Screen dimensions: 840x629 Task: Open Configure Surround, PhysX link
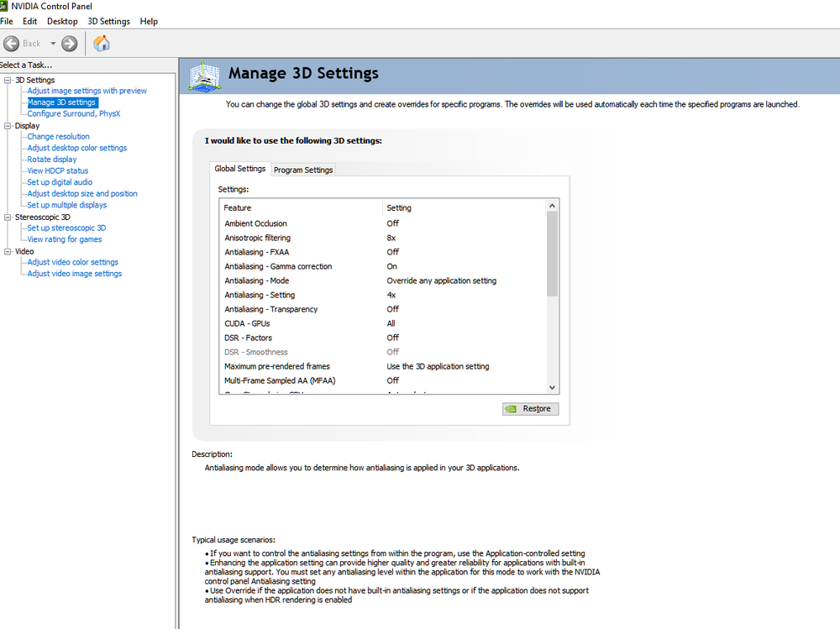pos(74,113)
